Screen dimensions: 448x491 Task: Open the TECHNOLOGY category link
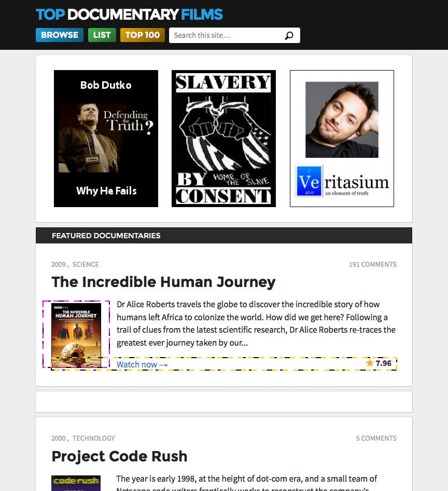(x=94, y=438)
